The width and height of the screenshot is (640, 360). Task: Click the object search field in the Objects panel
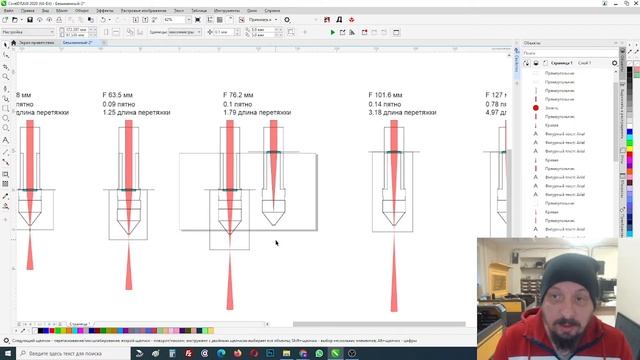570,53
